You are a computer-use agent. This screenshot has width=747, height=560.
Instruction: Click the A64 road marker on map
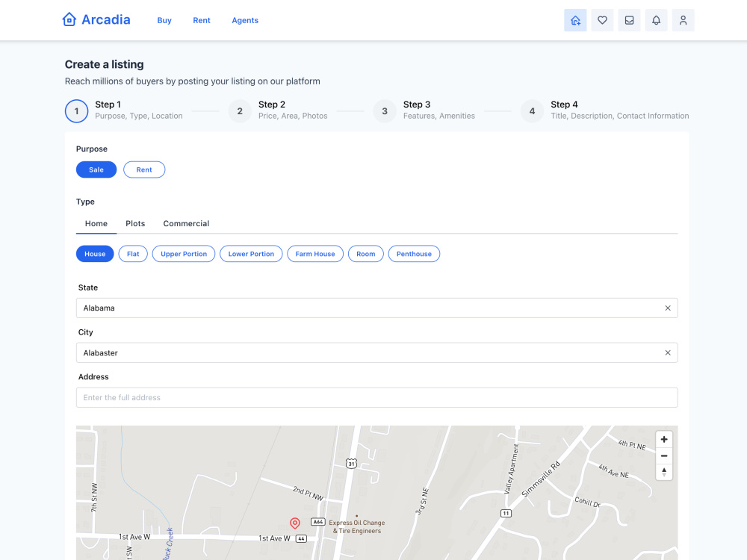[x=317, y=521]
